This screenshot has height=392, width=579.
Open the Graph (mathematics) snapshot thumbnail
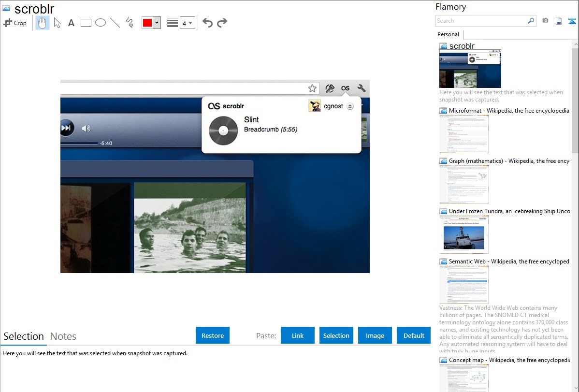tap(464, 184)
